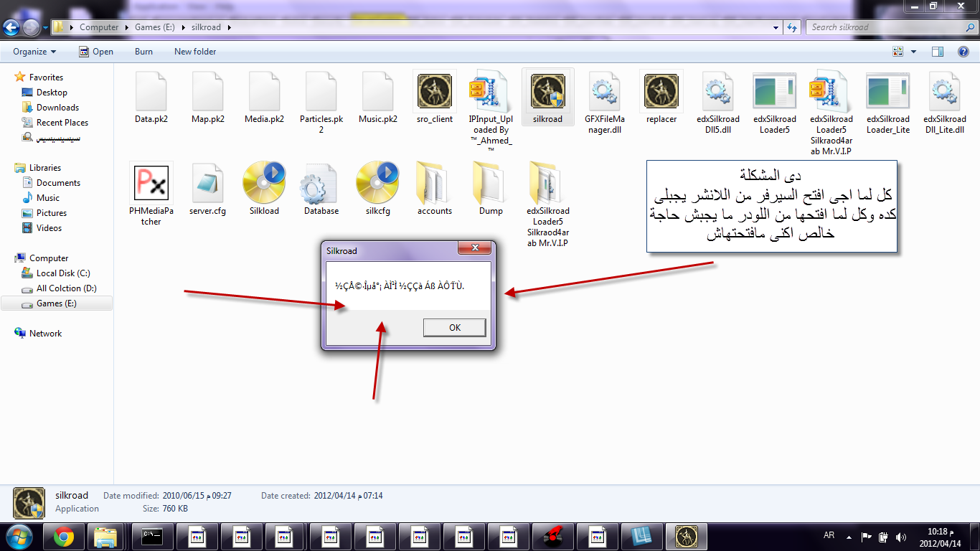Select the silkroad application icon
Screen dimensions: 980x551
[548, 91]
